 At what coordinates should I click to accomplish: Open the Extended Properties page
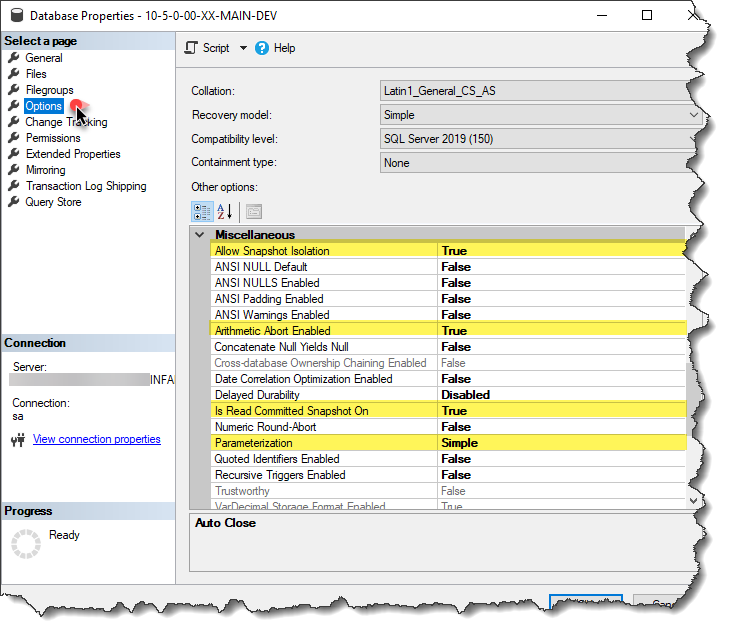point(73,154)
